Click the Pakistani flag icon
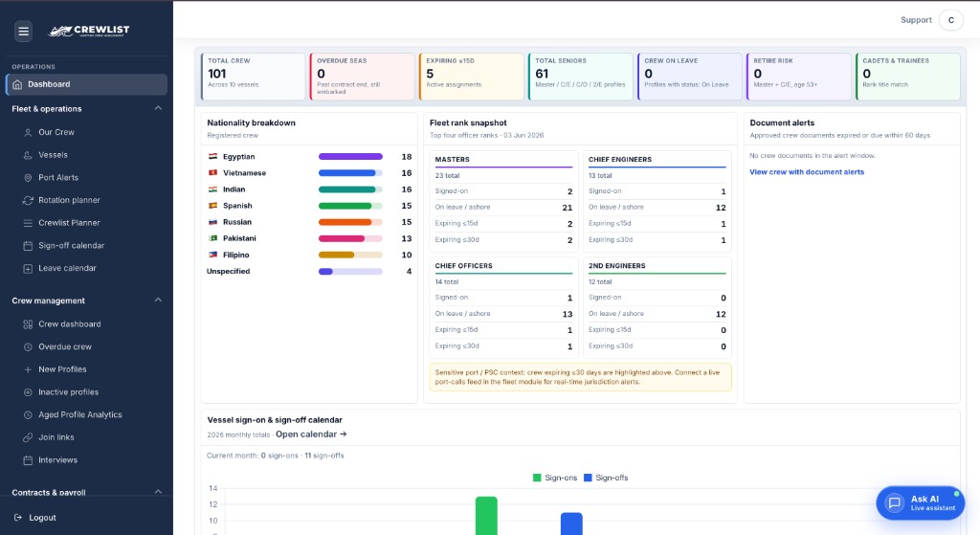980x535 pixels. click(x=212, y=238)
